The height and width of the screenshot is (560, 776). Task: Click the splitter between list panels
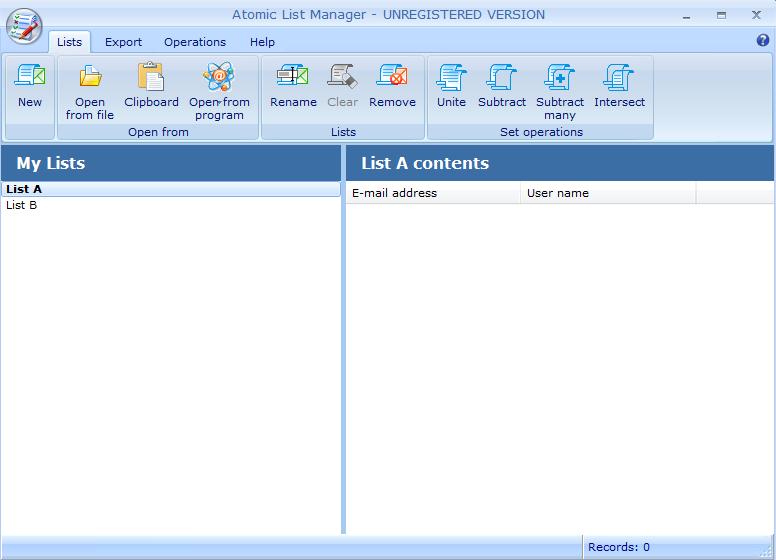pyautogui.click(x=343, y=339)
